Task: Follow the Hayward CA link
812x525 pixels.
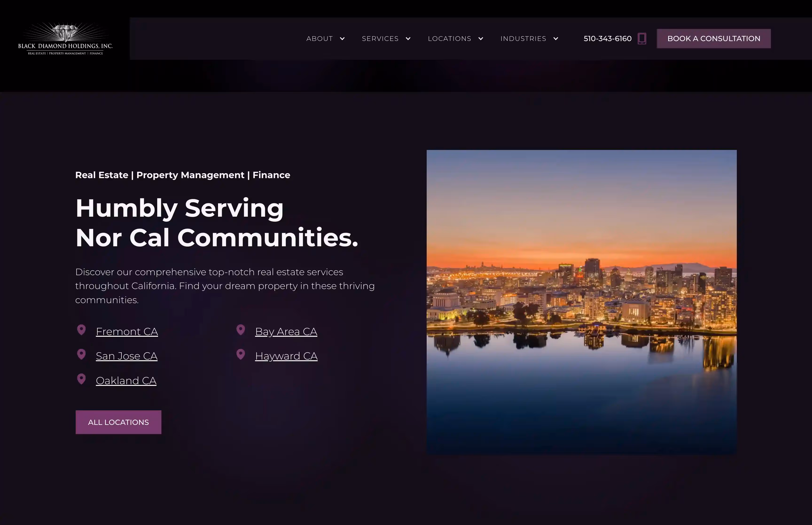Action: [286, 356]
